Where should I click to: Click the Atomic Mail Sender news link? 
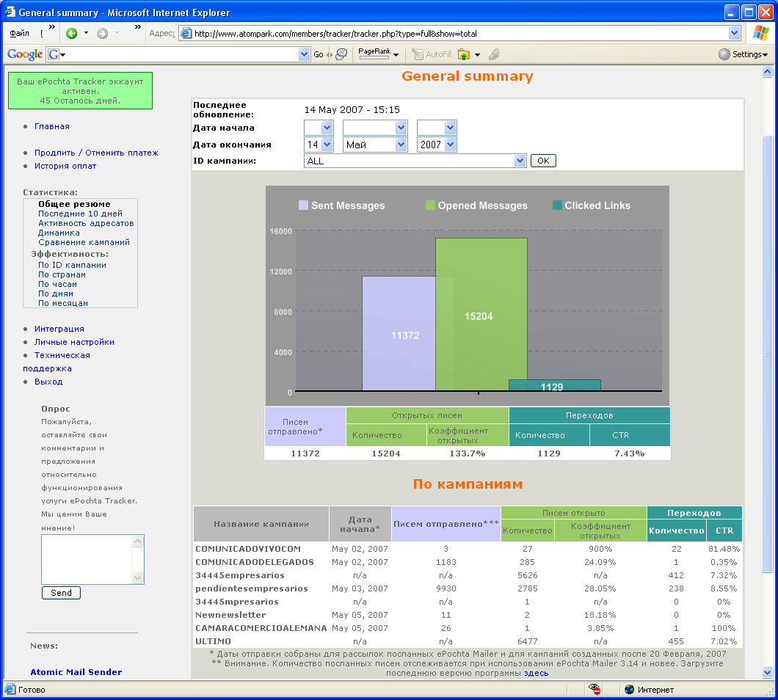pos(76,672)
